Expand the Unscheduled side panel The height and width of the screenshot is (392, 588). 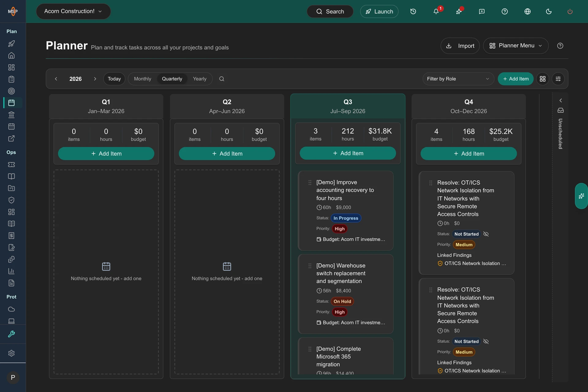tap(560, 100)
